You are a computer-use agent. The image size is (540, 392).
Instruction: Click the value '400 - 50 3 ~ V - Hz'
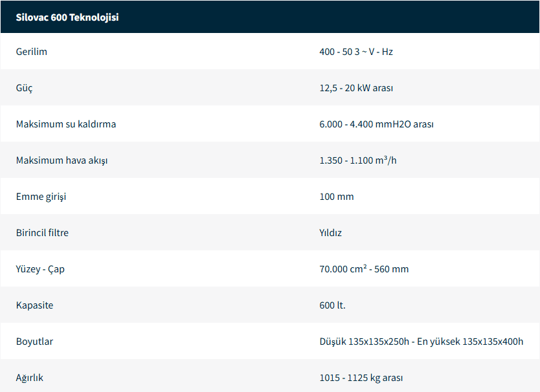[356, 52]
